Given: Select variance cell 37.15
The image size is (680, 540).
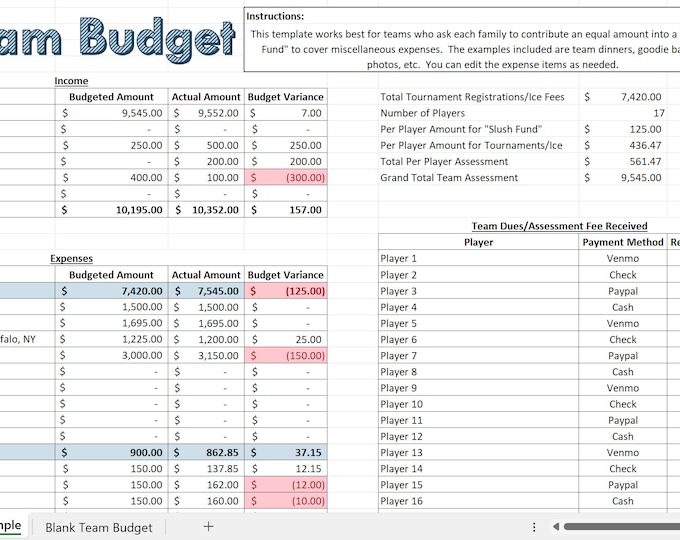Looking at the screenshot, I should click(286, 452).
